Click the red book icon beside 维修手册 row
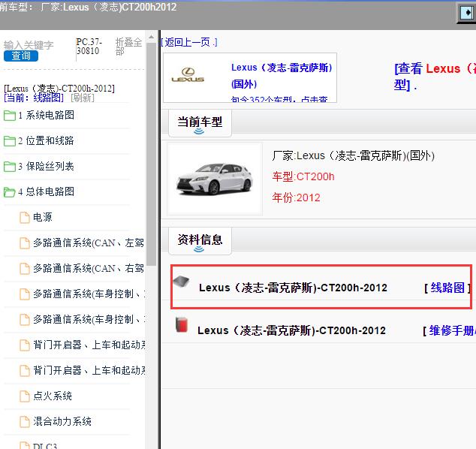476x449 pixels. coord(182,324)
